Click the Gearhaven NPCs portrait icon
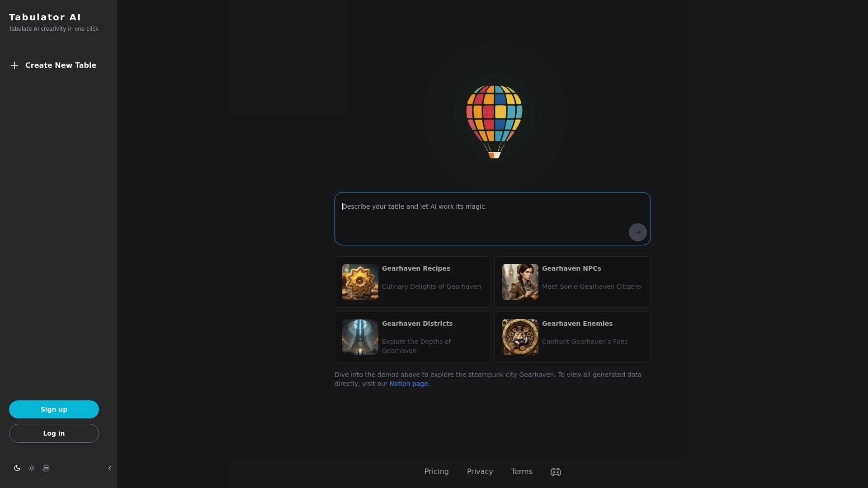This screenshot has height=488, width=868. 520,281
